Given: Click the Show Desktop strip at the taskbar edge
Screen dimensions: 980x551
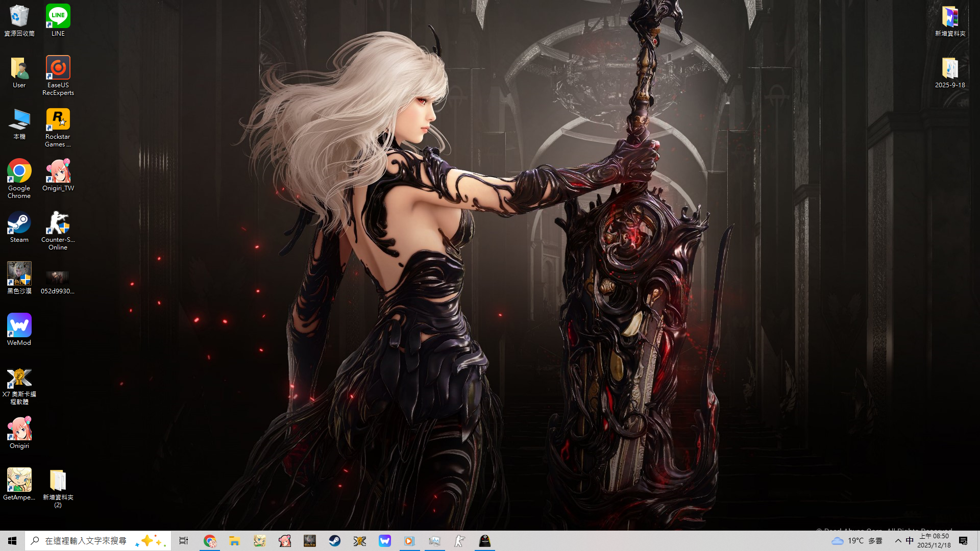Looking at the screenshot, I should pos(978,541).
